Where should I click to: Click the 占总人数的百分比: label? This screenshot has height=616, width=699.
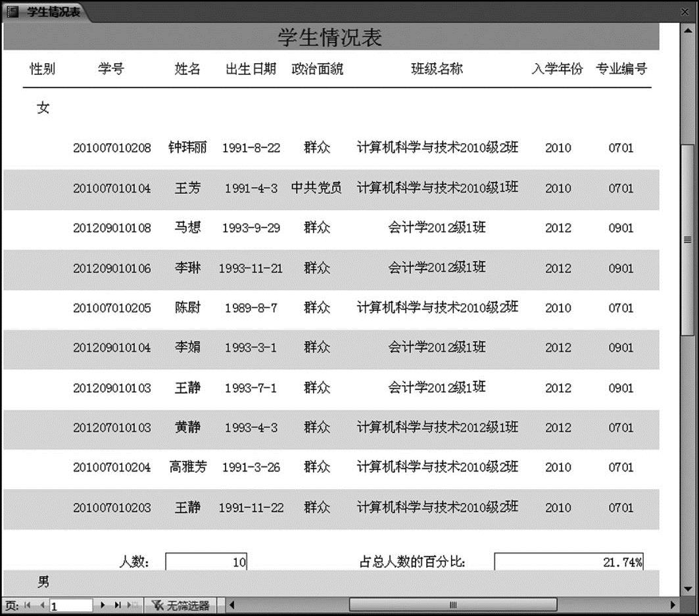tap(412, 561)
